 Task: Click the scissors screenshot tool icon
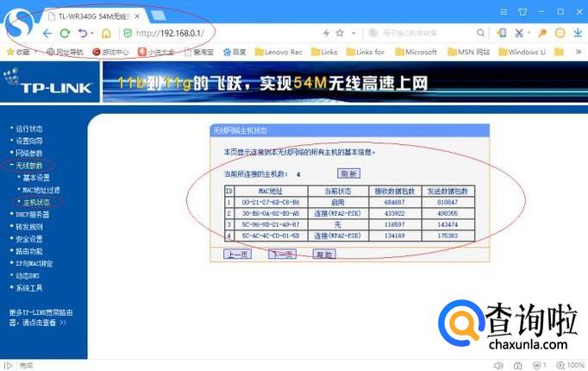coord(519,33)
